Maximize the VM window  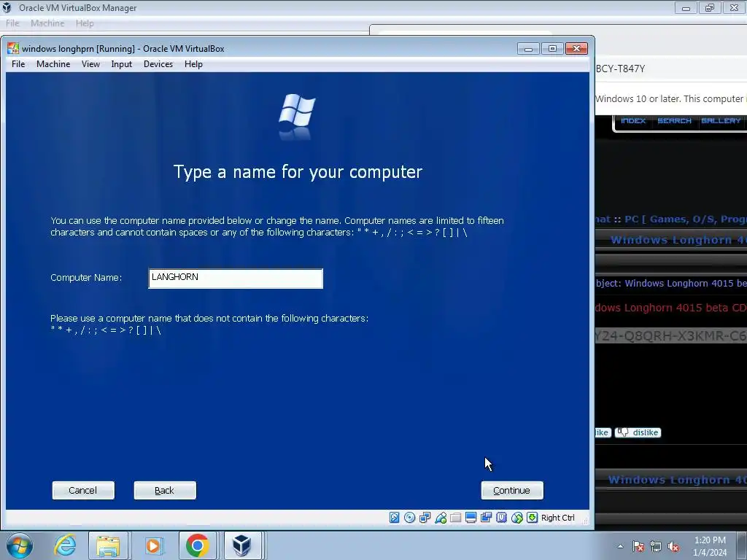click(553, 49)
